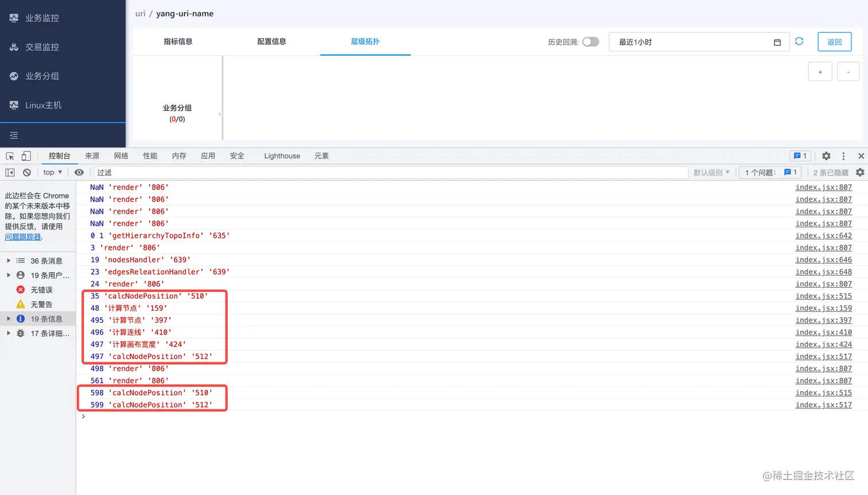Viewport: 868px width, 495px height.
Task: Click the 过滤 filter input field
Action: tap(391, 172)
